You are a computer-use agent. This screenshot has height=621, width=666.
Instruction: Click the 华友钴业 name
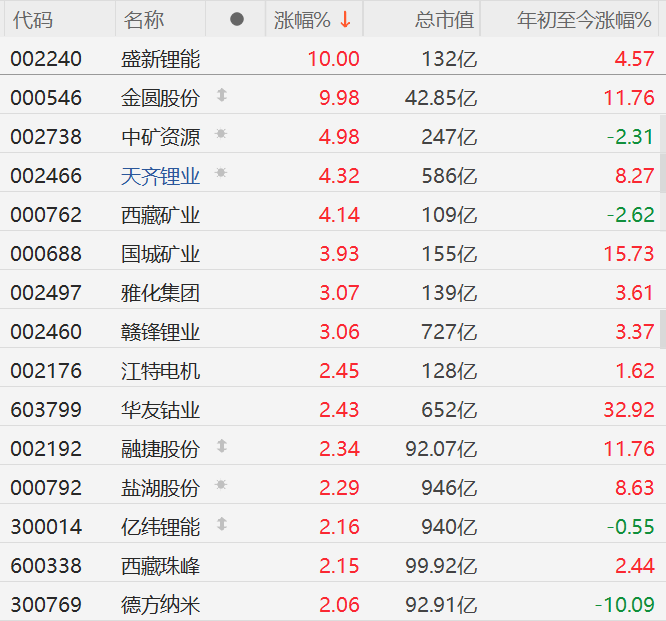tap(161, 410)
